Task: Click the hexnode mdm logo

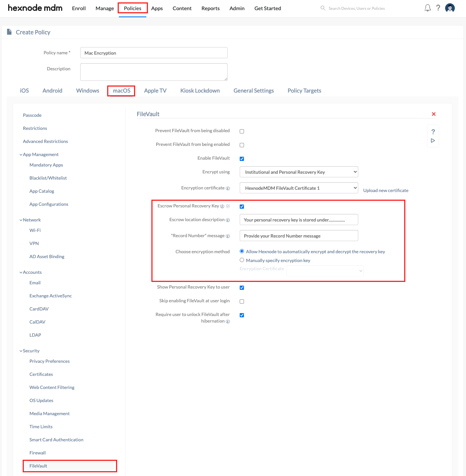Action: click(35, 8)
